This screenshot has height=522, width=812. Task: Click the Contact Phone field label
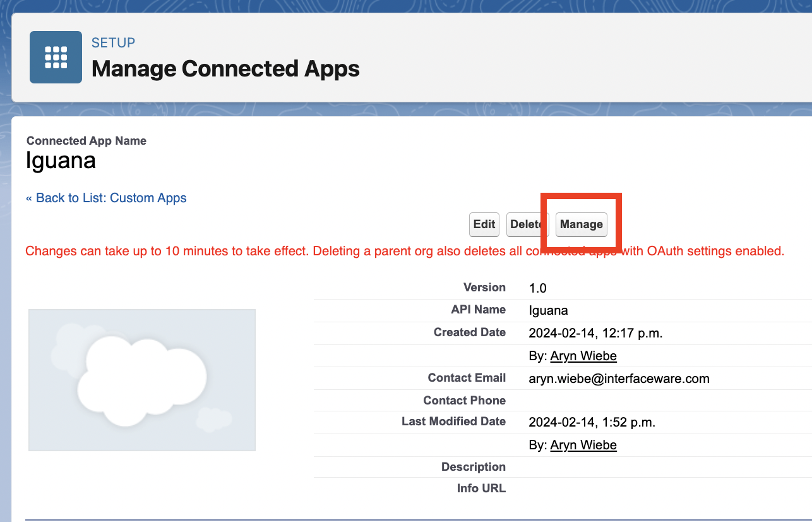(x=464, y=400)
